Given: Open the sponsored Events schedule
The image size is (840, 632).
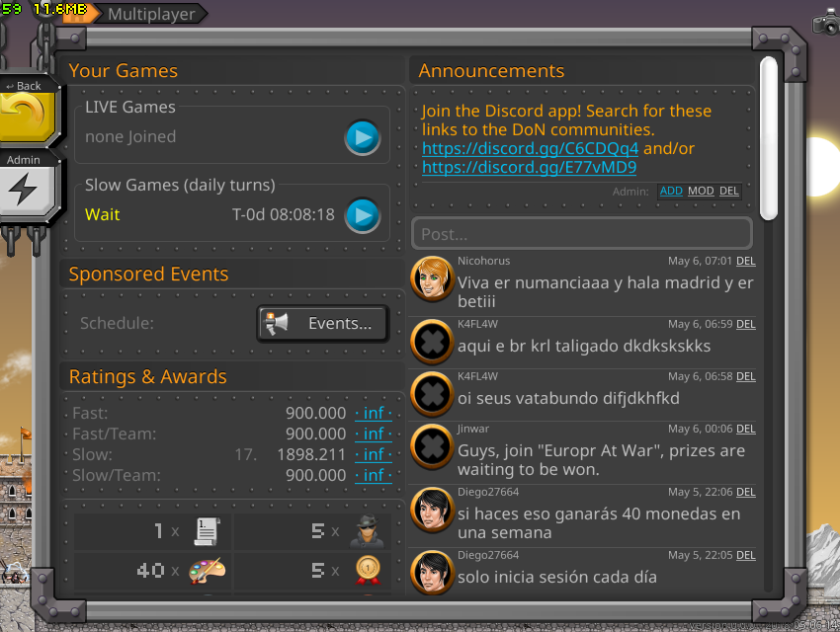Looking at the screenshot, I should [322, 323].
